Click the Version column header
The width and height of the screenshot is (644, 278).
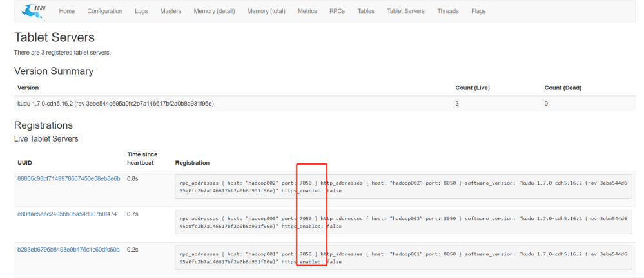click(28, 88)
